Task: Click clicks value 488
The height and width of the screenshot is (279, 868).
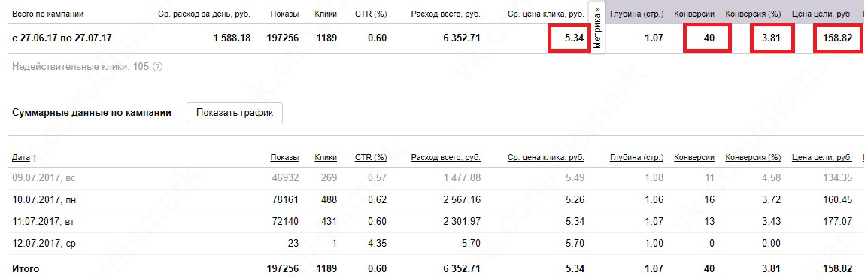Action: tap(329, 200)
